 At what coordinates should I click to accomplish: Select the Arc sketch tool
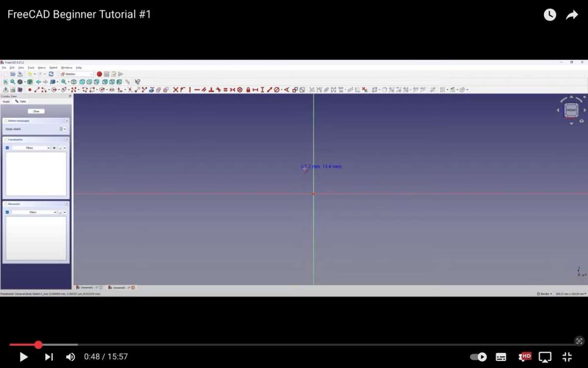tap(43, 90)
